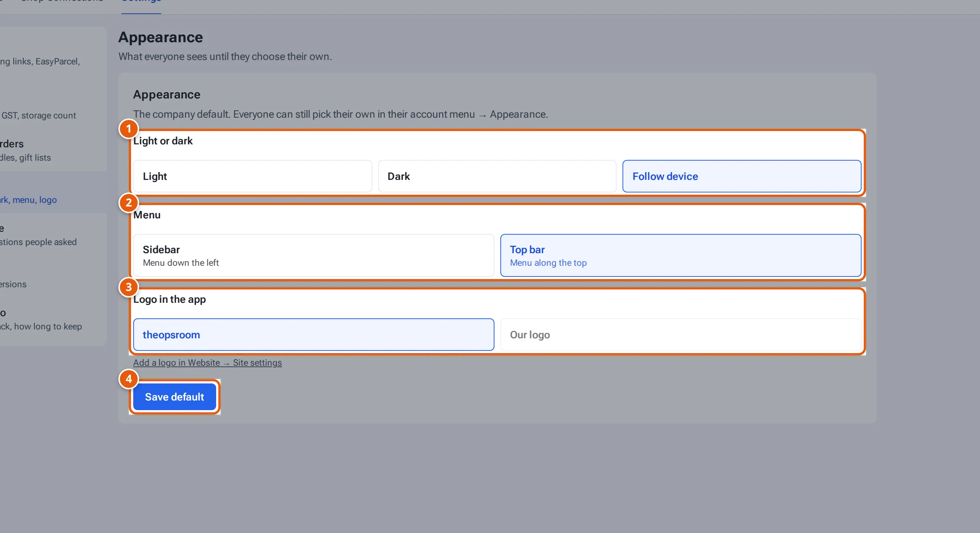The height and width of the screenshot is (533, 980).
Task: Click the 'Menu down the left' description
Action: click(181, 262)
